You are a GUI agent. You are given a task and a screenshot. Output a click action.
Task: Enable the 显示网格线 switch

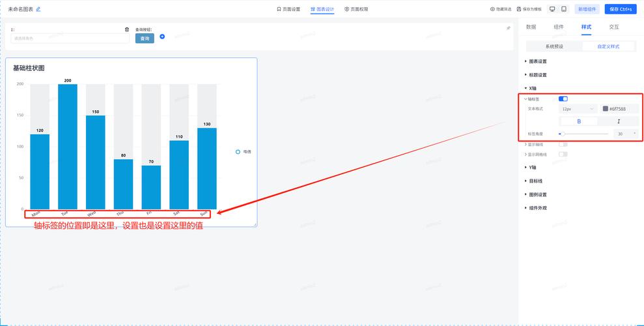tap(563, 155)
